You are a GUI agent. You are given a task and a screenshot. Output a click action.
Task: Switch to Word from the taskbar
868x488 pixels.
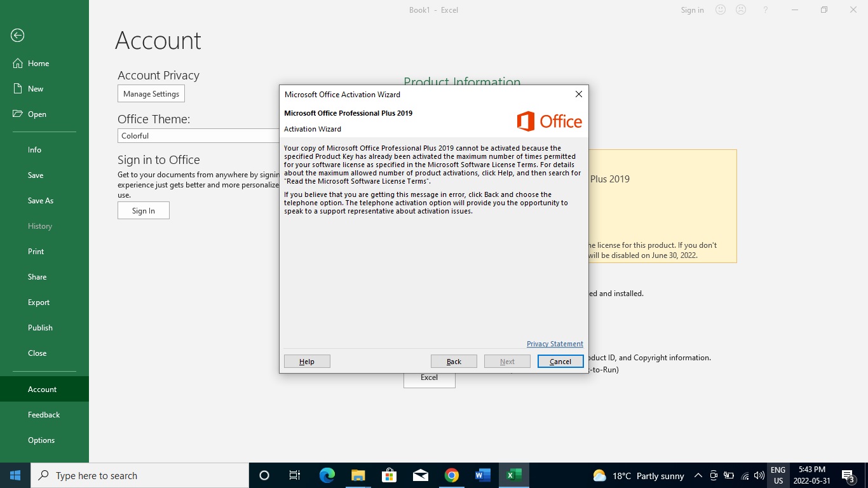tap(483, 475)
